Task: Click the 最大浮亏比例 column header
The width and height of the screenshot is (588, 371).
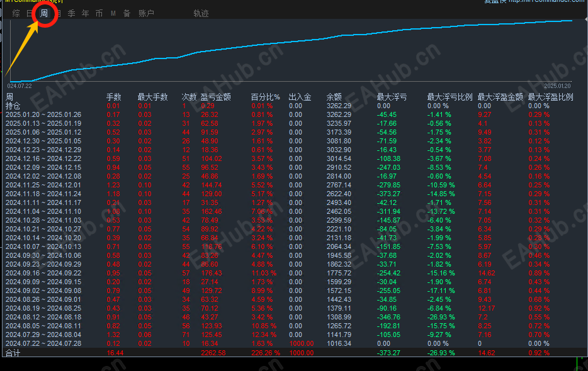Action: tap(450, 97)
